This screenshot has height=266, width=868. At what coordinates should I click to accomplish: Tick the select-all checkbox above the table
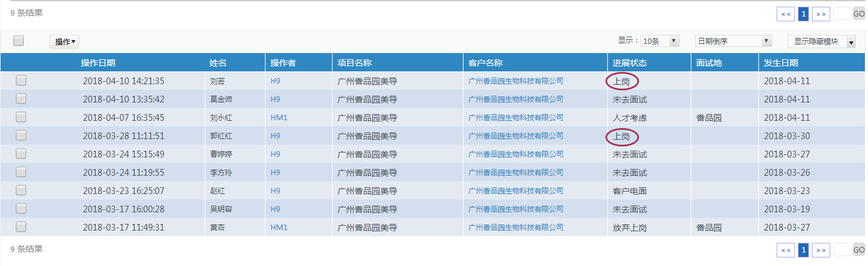pos(18,41)
